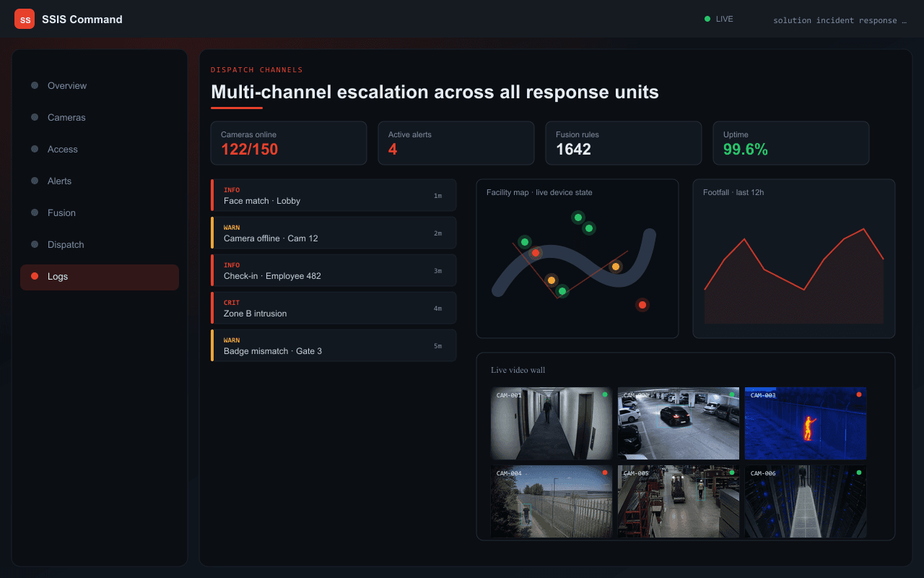
Task: Click the 'DISPATCH CHANNELS' label
Action: click(x=257, y=70)
